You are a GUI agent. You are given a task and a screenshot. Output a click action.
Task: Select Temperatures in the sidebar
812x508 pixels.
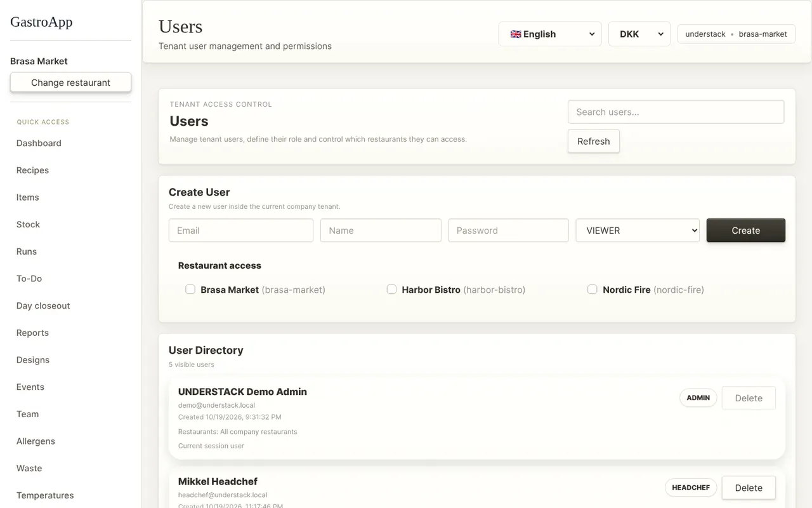pos(45,495)
